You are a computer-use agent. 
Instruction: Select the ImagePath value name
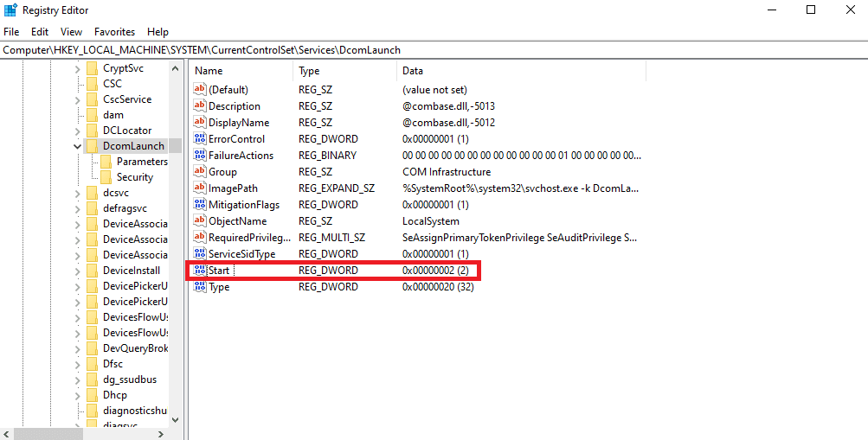pyautogui.click(x=233, y=188)
